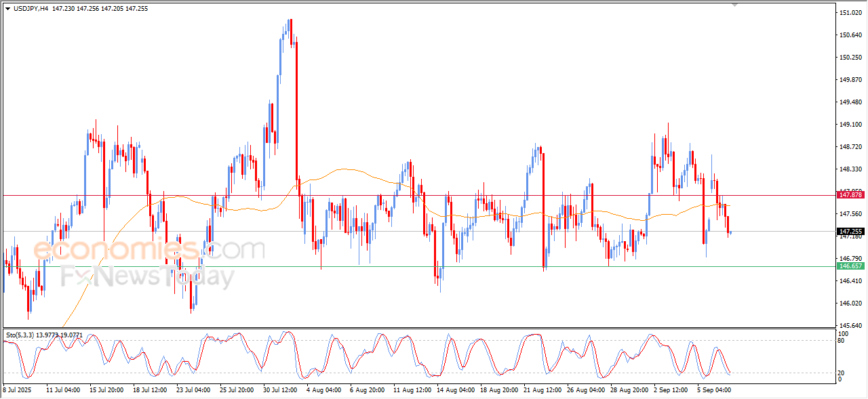Click the 23 Jul 04:00 time label
This screenshot has height=399, width=868.
193,390
